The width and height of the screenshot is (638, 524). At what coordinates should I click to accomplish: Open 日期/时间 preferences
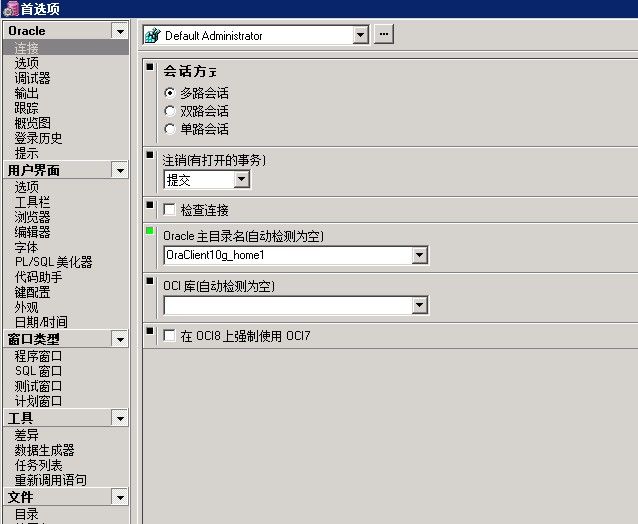(41, 323)
